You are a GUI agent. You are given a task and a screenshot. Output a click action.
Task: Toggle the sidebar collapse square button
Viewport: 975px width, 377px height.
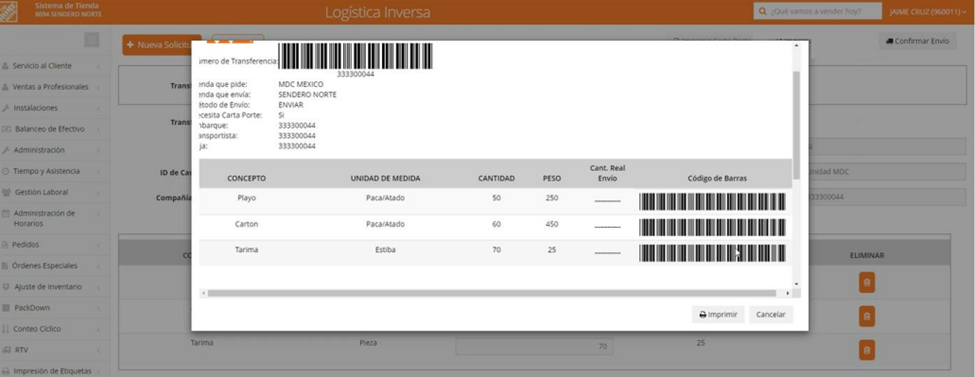pos(92,40)
